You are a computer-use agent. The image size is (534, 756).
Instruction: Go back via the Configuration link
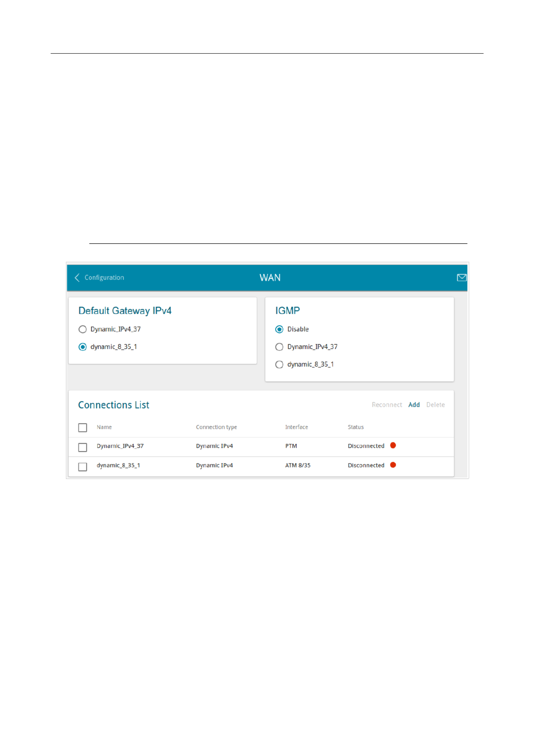pos(104,278)
